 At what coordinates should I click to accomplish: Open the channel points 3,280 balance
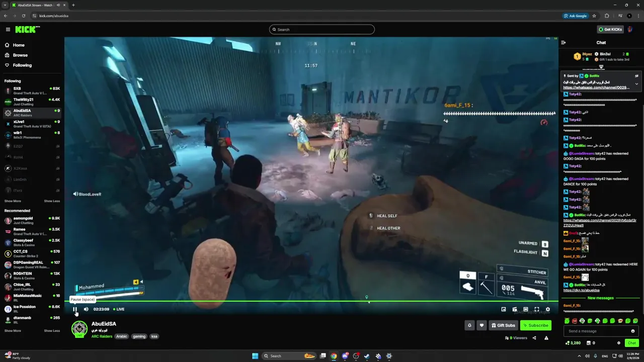tap(573, 343)
